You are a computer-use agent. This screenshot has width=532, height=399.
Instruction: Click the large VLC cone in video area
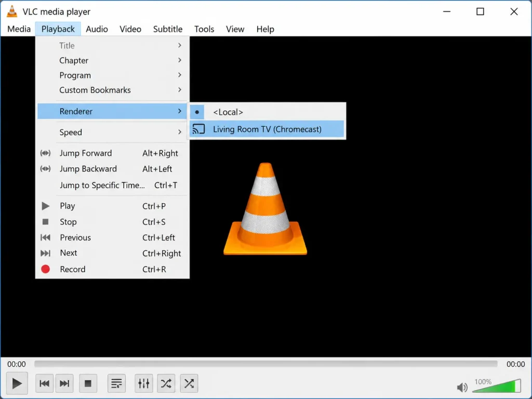[265, 209]
